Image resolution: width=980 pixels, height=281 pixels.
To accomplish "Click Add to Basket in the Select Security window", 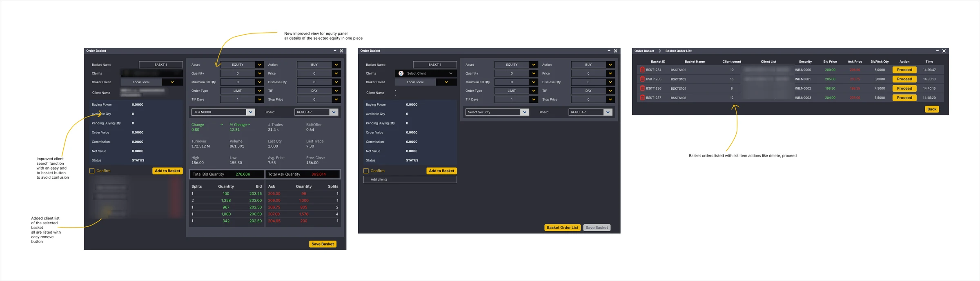I will (x=441, y=171).
